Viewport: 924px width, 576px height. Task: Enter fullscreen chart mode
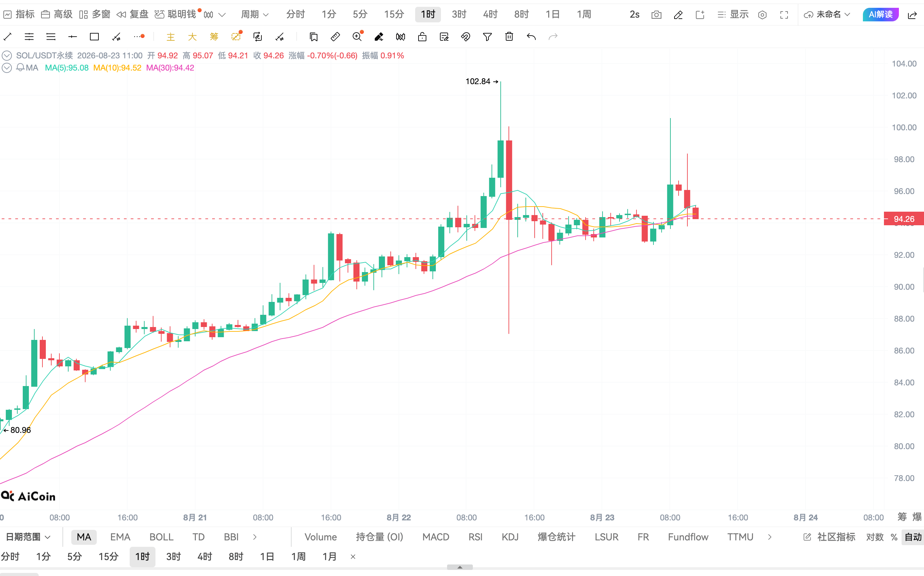(784, 15)
